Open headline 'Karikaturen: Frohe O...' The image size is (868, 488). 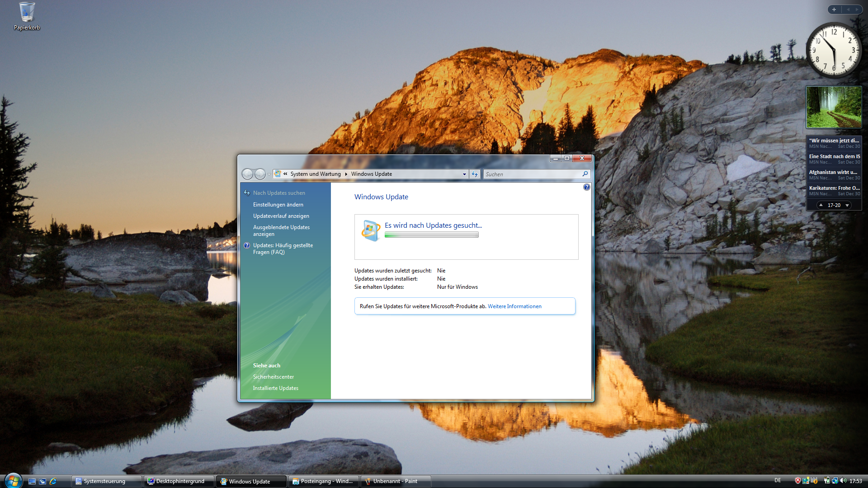pos(834,190)
